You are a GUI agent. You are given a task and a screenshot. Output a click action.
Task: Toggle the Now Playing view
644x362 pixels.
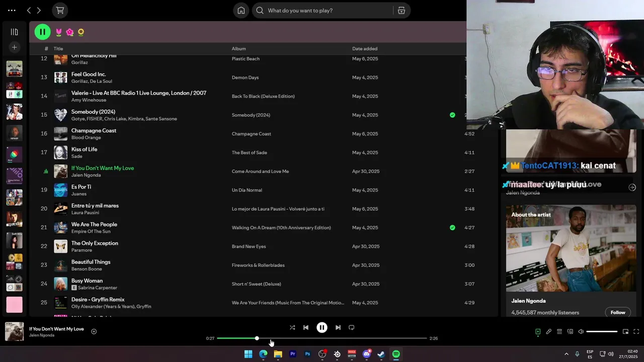(538, 332)
